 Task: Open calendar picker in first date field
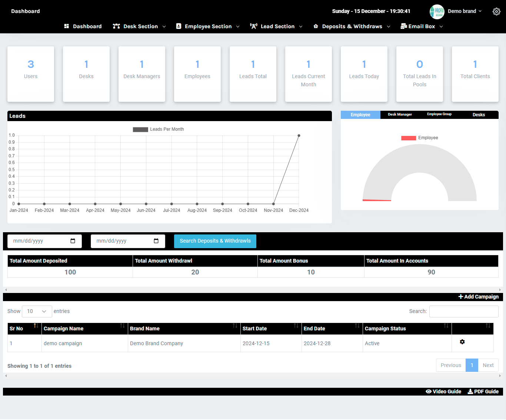pyautogui.click(x=73, y=241)
